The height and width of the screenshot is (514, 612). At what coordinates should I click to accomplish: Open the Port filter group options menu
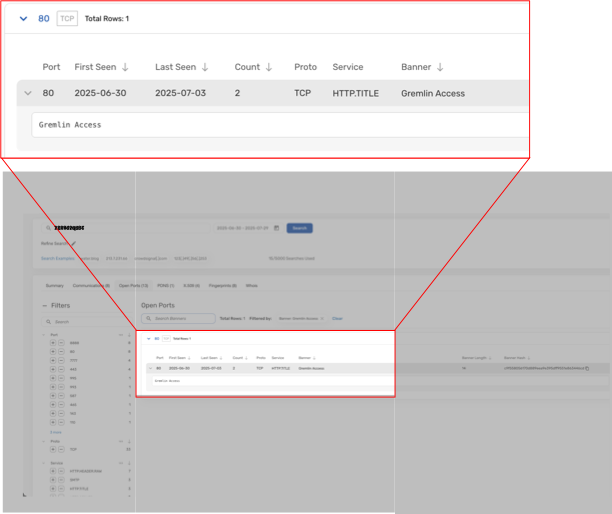click(121, 335)
